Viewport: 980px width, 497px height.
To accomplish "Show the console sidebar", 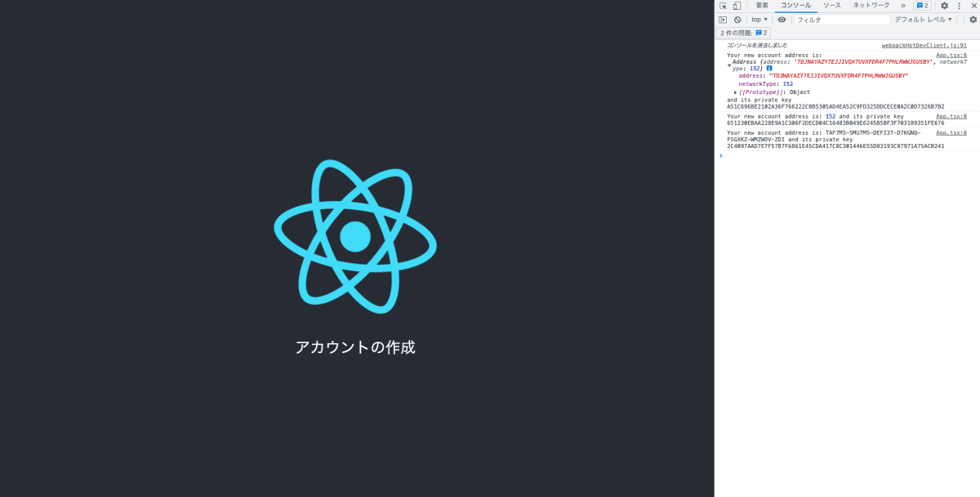I will 723,20.
